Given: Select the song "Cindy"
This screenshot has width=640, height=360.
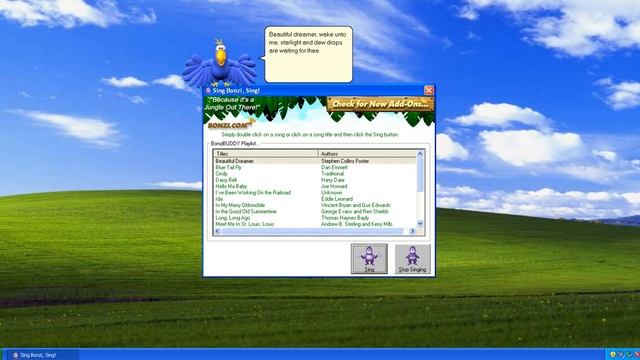Looking at the screenshot, I should (x=222, y=174).
